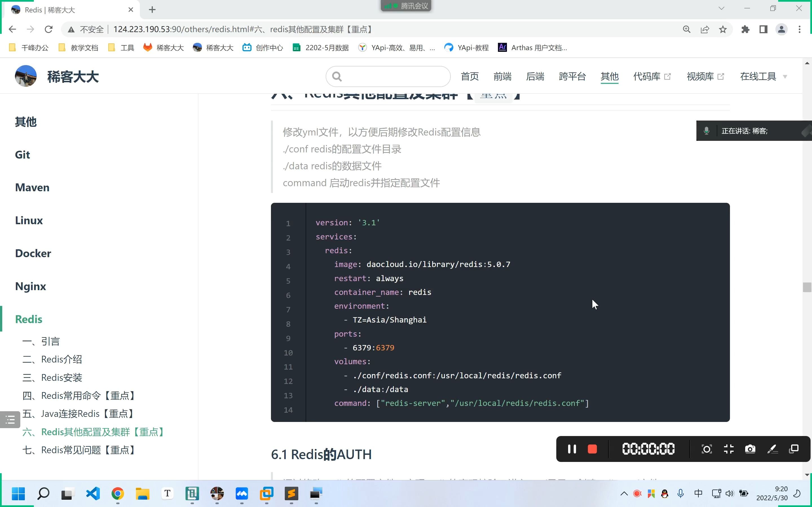Open the 视频库 dropdown menu
Screen dimensions: 812x507
click(699, 76)
